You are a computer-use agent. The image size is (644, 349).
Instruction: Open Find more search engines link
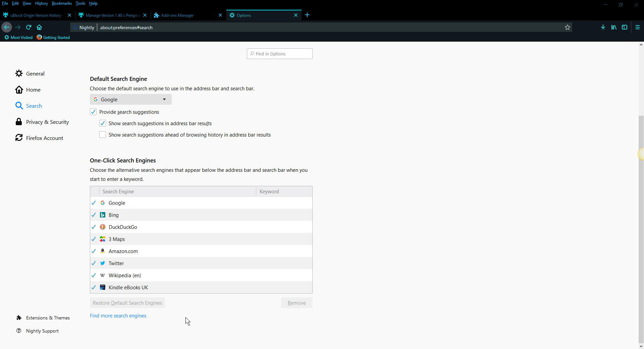tap(118, 315)
